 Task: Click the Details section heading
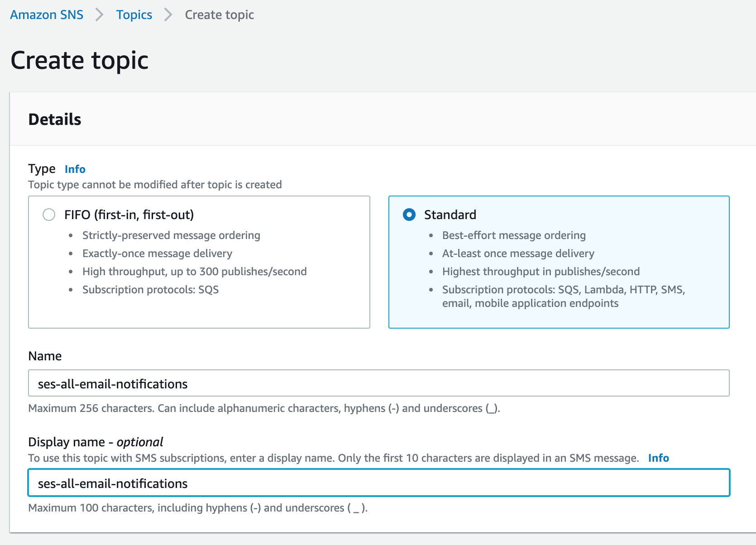click(x=55, y=120)
